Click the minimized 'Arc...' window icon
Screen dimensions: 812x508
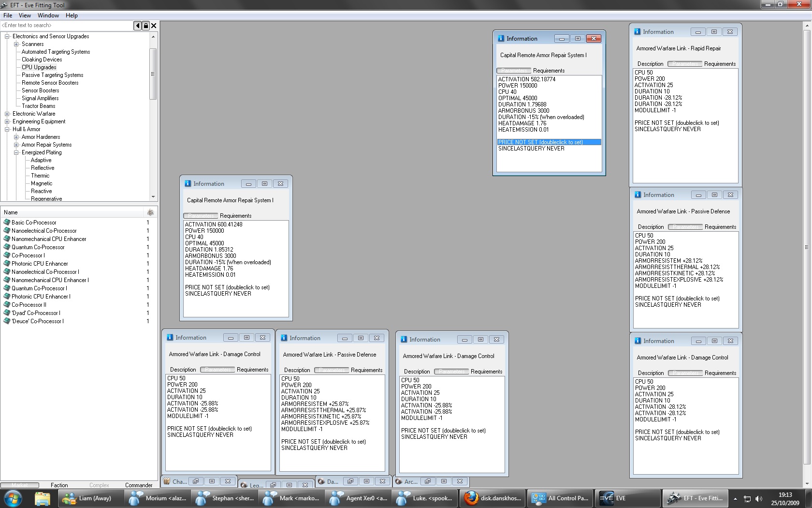(x=399, y=481)
